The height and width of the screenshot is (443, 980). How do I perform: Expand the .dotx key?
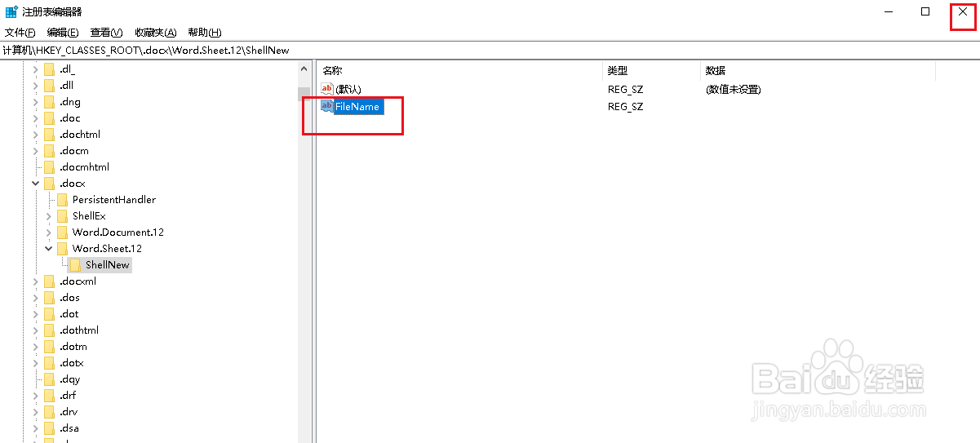coord(35,363)
